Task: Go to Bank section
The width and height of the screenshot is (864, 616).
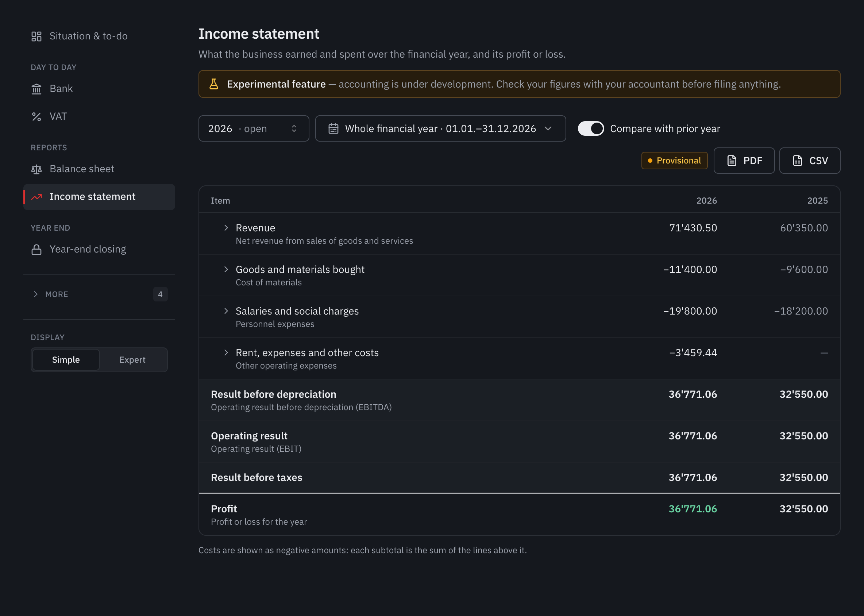Action: click(x=99, y=89)
